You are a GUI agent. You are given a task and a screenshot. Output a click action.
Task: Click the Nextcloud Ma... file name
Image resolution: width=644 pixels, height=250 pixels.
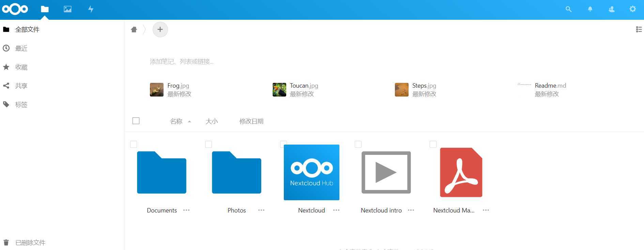click(454, 210)
